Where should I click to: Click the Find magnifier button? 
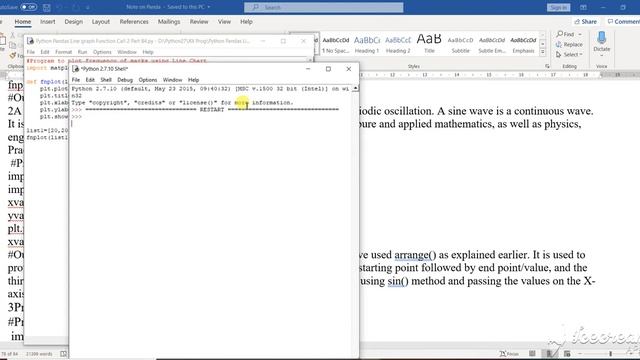click(x=565, y=34)
